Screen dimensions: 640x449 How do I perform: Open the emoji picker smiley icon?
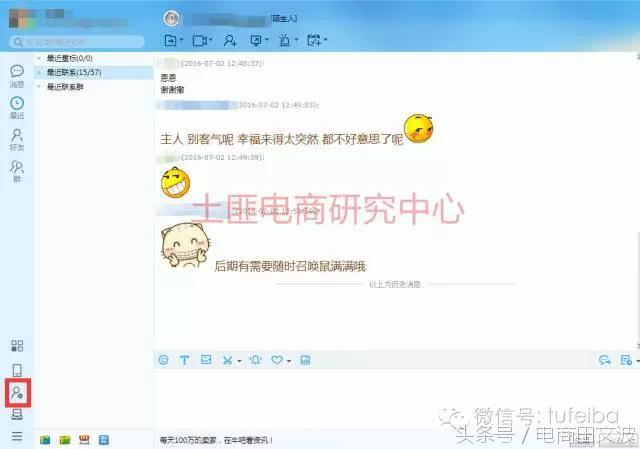click(x=163, y=360)
